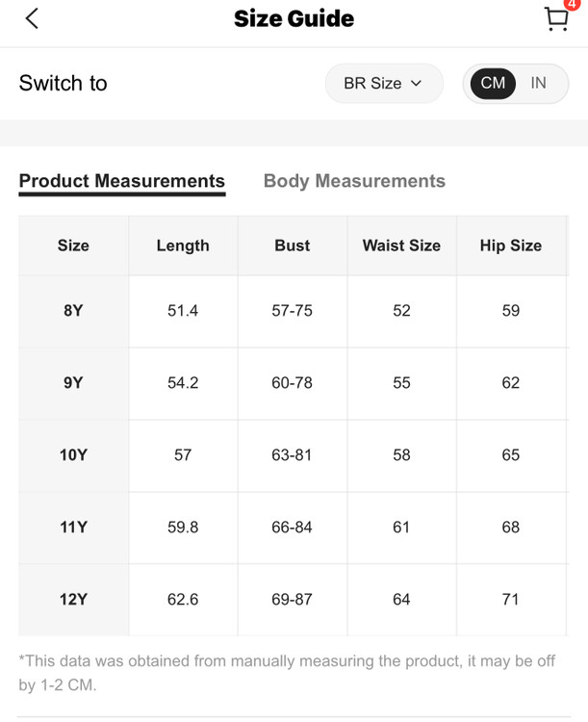Switch units to CM
Screen dimensions: 588x722
tap(493, 83)
